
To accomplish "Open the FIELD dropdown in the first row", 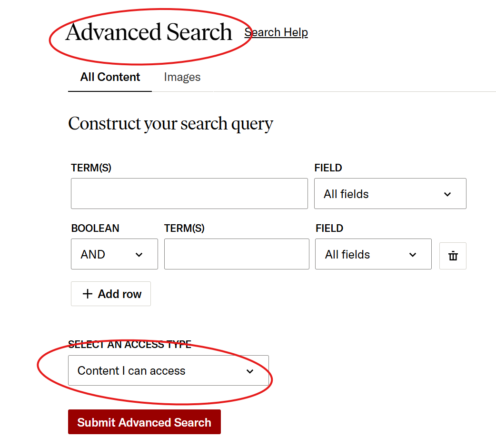I will (x=390, y=194).
